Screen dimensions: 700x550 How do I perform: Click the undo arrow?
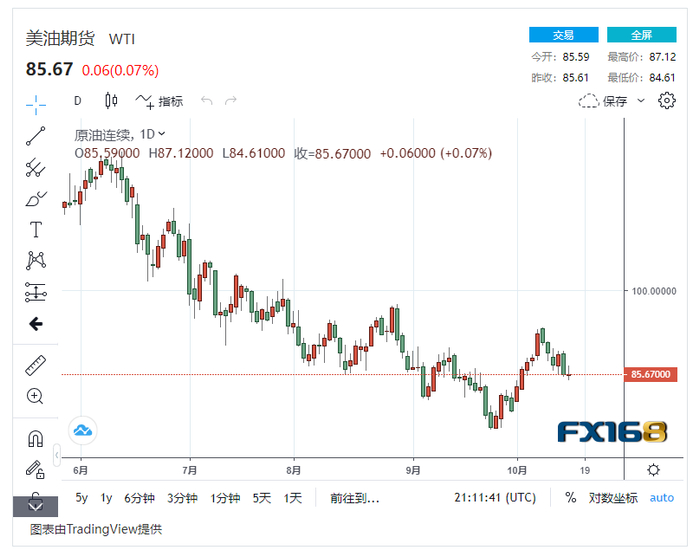click(x=207, y=100)
